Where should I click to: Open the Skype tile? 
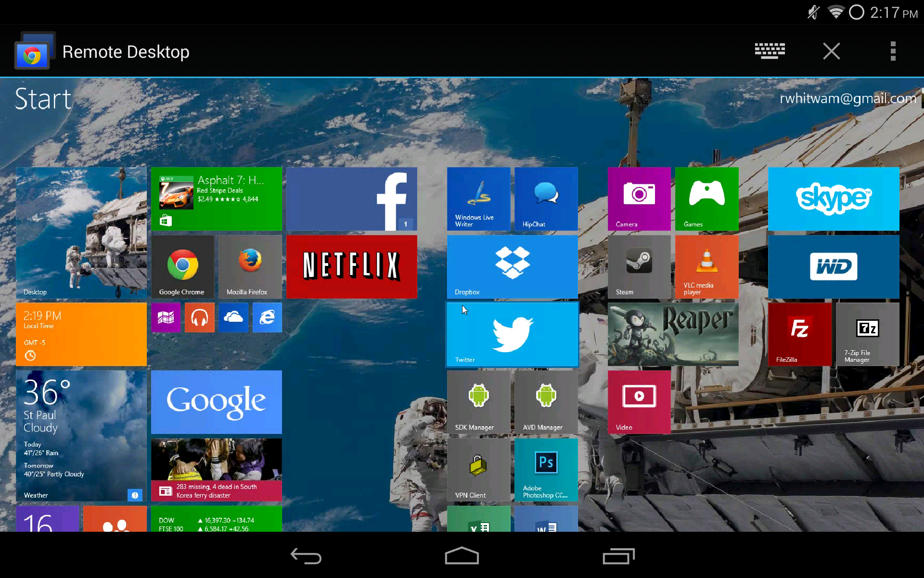tap(834, 199)
